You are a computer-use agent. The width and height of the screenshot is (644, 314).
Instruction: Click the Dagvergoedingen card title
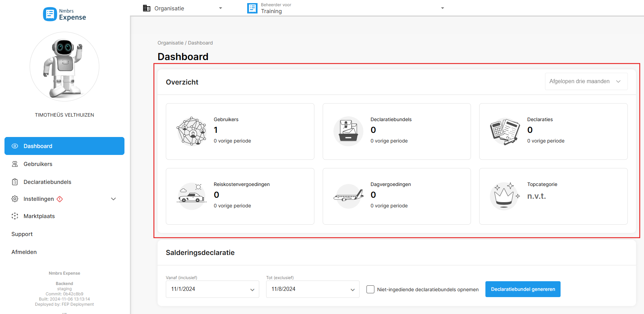click(391, 184)
